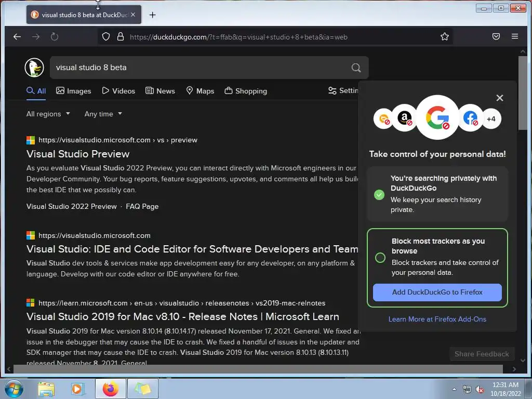Click the +4 more trackers badge
The width and height of the screenshot is (532, 399).
(x=491, y=119)
